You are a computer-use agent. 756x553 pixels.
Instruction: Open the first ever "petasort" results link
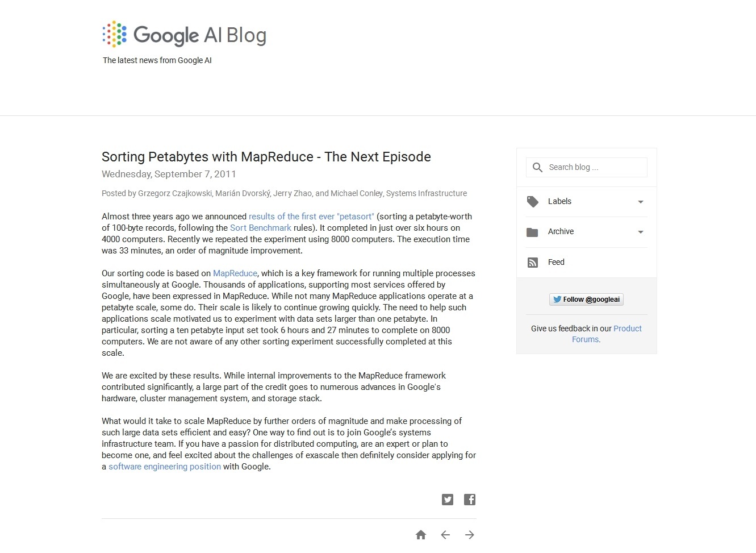click(311, 217)
